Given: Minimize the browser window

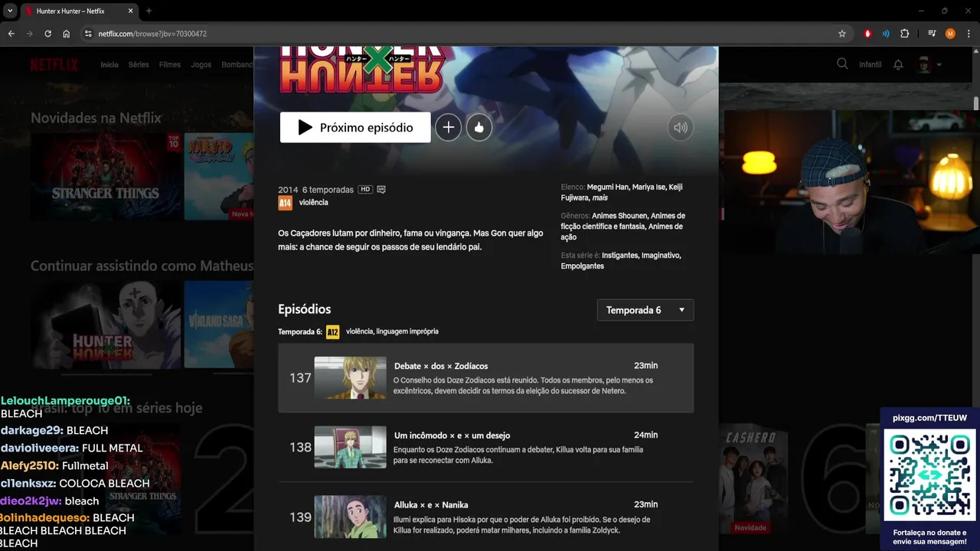Looking at the screenshot, I should [x=921, y=11].
